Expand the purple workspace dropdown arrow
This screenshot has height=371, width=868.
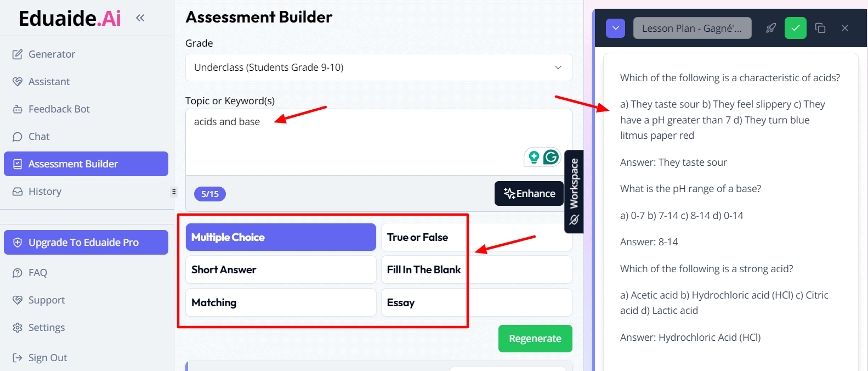tap(615, 28)
